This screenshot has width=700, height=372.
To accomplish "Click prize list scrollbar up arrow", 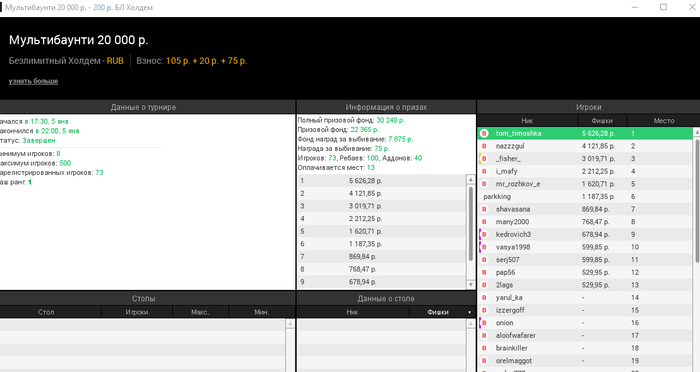I will tap(471, 180).
